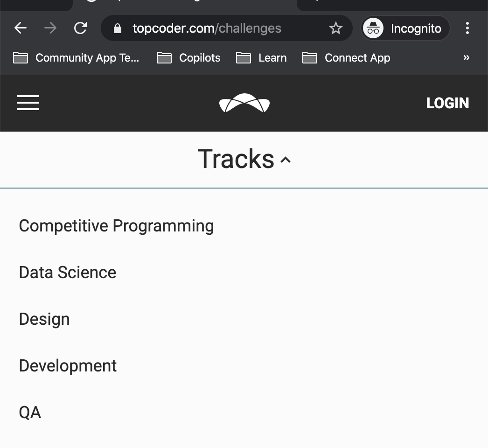This screenshot has width=488, height=448.
Task: Click the topcoder.com/challenges address bar
Action: [x=227, y=28]
